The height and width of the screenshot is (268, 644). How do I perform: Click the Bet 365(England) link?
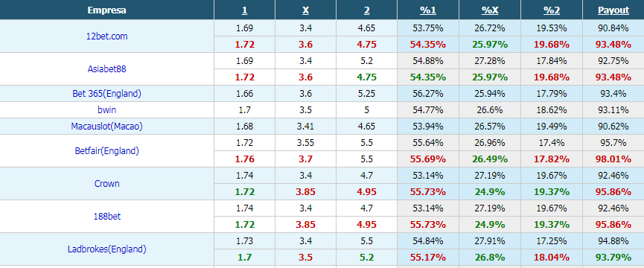tap(106, 94)
